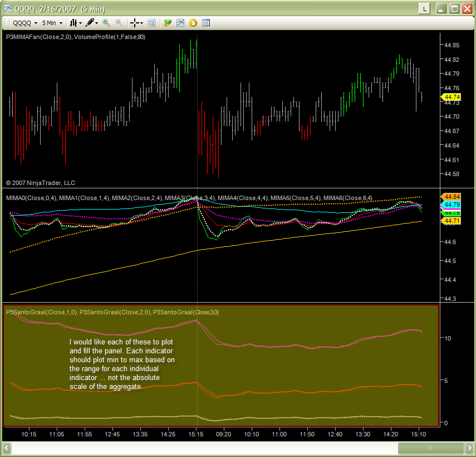Click the 15:15 time axis label
This screenshot has width=476, height=457.
tap(196, 434)
